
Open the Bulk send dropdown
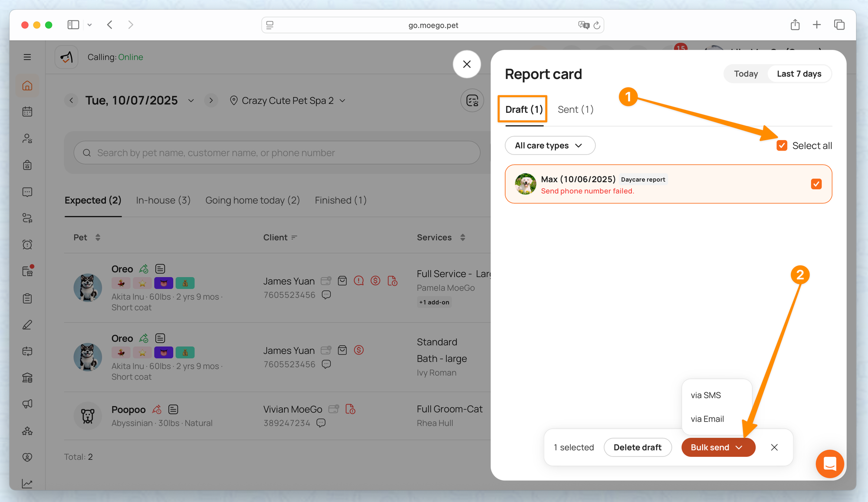[718, 447]
